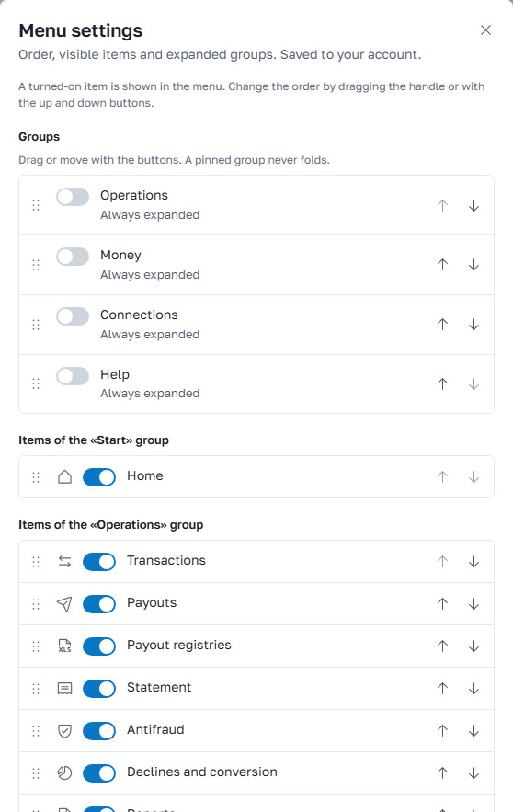Toggle always expanded for Operations group
The height and width of the screenshot is (812, 513).
pos(73,197)
